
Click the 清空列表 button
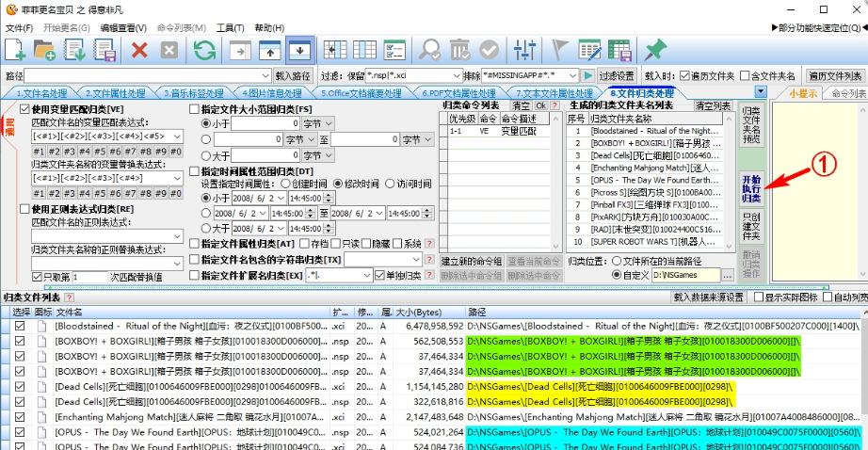tap(713, 105)
